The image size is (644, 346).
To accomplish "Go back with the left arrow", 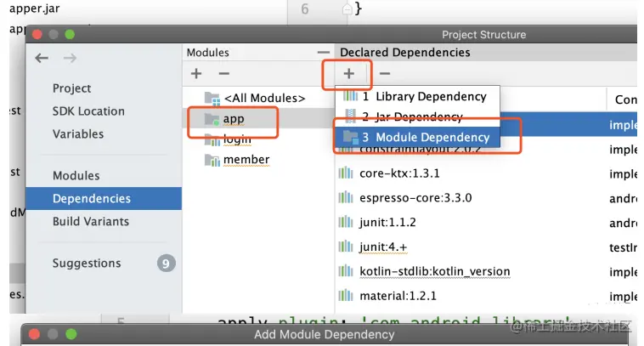I will (x=42, y=58).
